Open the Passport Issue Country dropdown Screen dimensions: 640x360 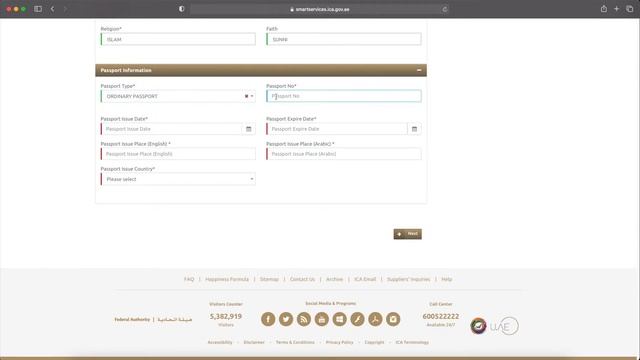point(178,179)
